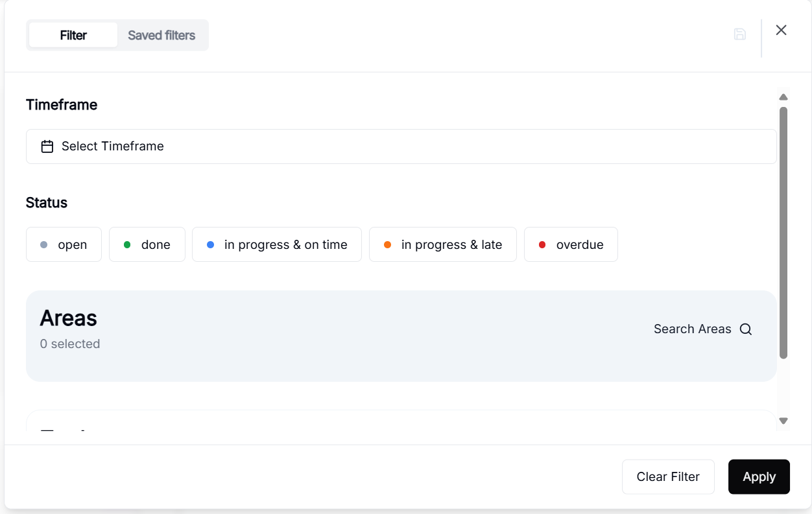Screen dimensions: 812x514
Task: Click the scrollbar up arrow
Action: [783, 97]
